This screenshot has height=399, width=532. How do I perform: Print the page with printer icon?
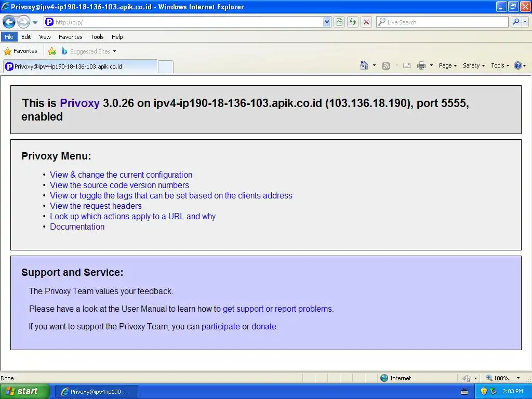coord(421,65)
